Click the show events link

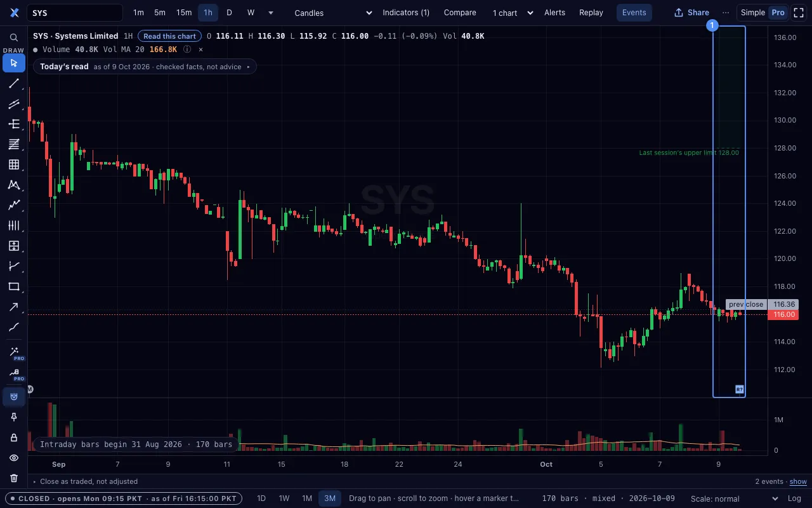pyautogui.click(x=798, y=481)
